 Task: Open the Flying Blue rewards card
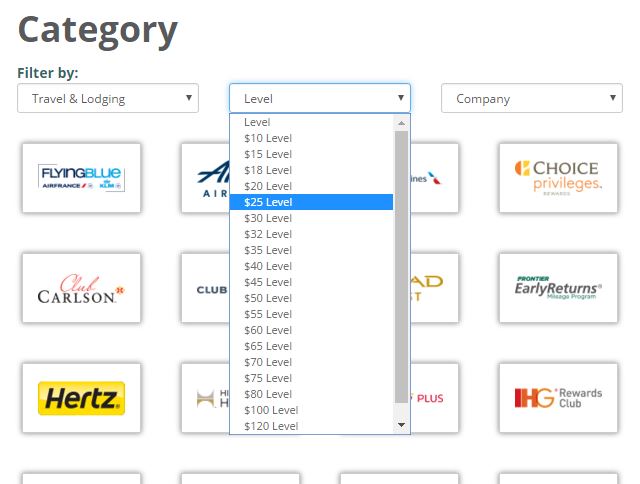pyautogui.click(x=82, y=178)
